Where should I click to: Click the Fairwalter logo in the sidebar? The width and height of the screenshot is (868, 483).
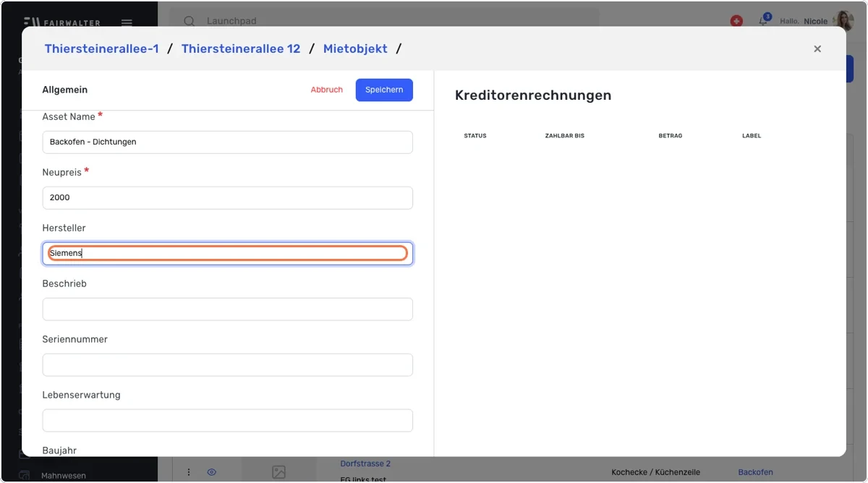click(64, 22)
